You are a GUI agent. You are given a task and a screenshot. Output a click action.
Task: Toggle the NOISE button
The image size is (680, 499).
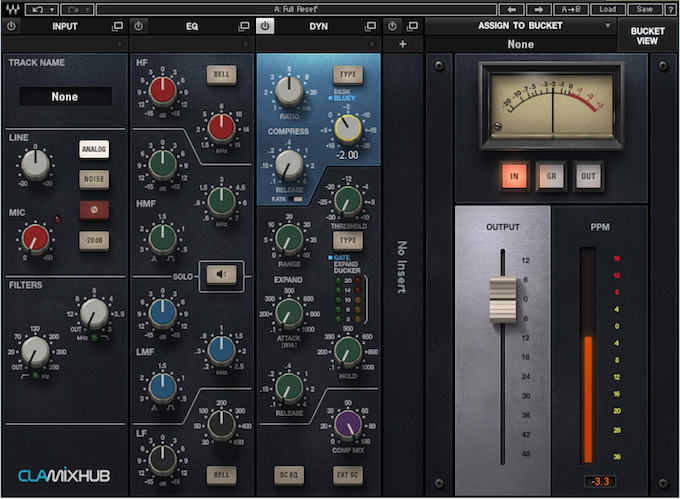[x=94, y=179]
